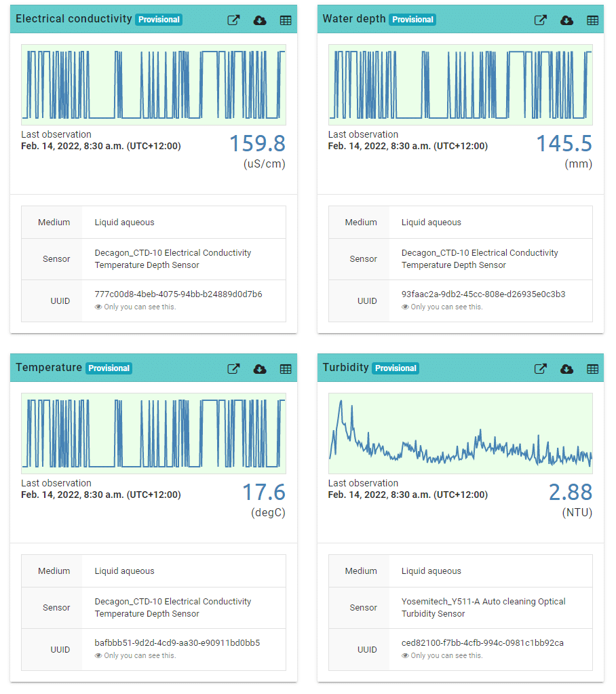The width and height of the screenshot is (616, 694).
Task: Launch Turbidity external link icon
Action: click(x=541, y=369)
